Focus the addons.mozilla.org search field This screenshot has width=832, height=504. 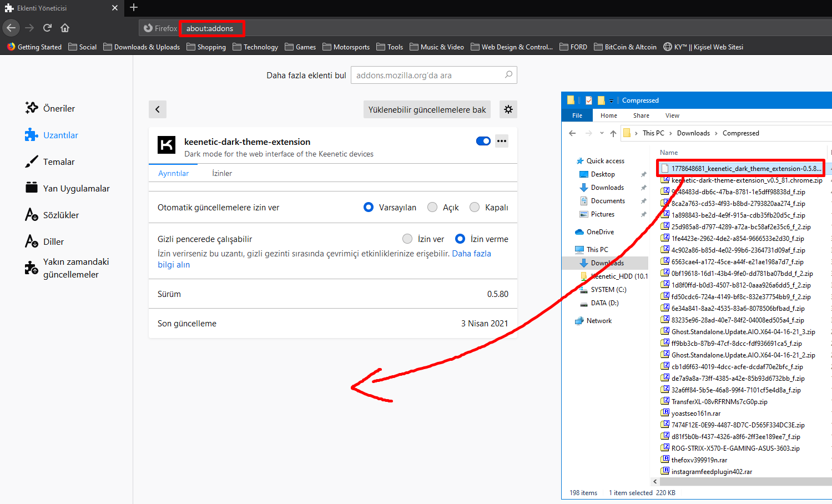tap(434, 75)
